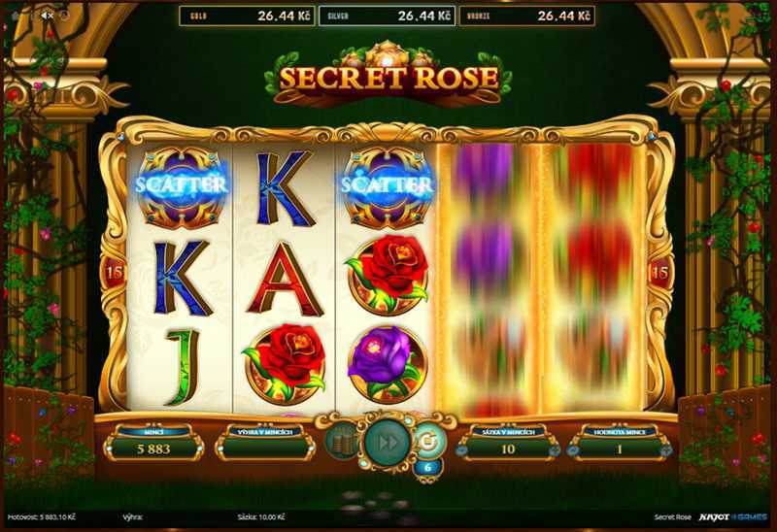Toggle the autoplay circular arrow button

click(x=428, y=441)
